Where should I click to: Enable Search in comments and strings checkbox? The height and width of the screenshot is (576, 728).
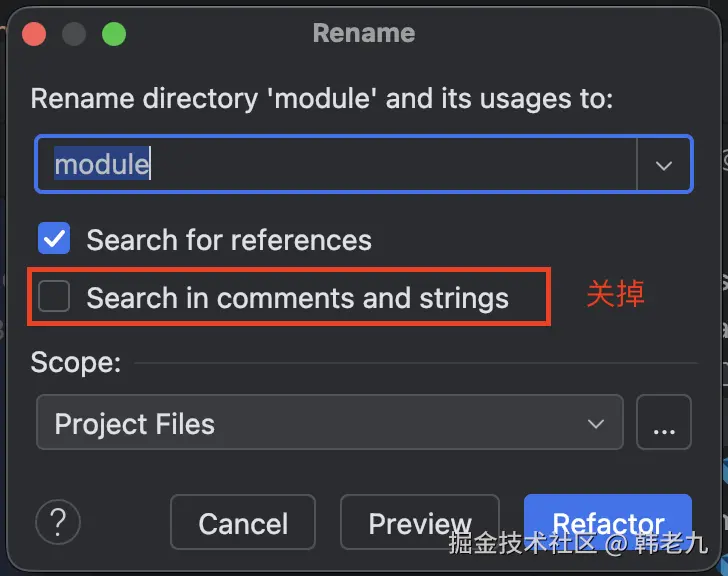(x=54, y=297)
